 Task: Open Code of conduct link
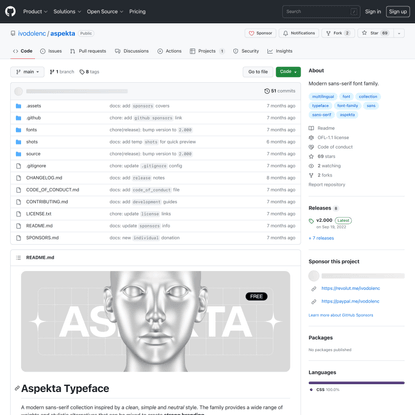(x=331, y=147)
